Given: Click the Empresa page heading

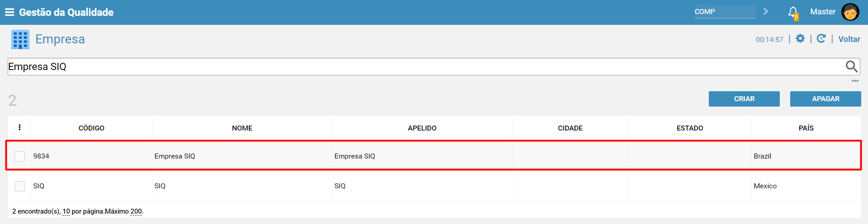Looking at the screenshot, I should tap(60, 39).
